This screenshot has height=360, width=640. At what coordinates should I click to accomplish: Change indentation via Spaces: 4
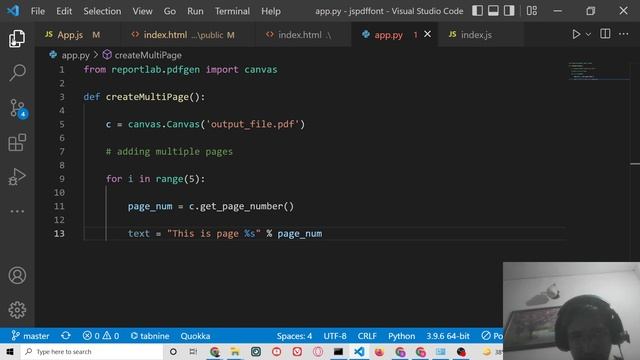(x=294, y=336)
